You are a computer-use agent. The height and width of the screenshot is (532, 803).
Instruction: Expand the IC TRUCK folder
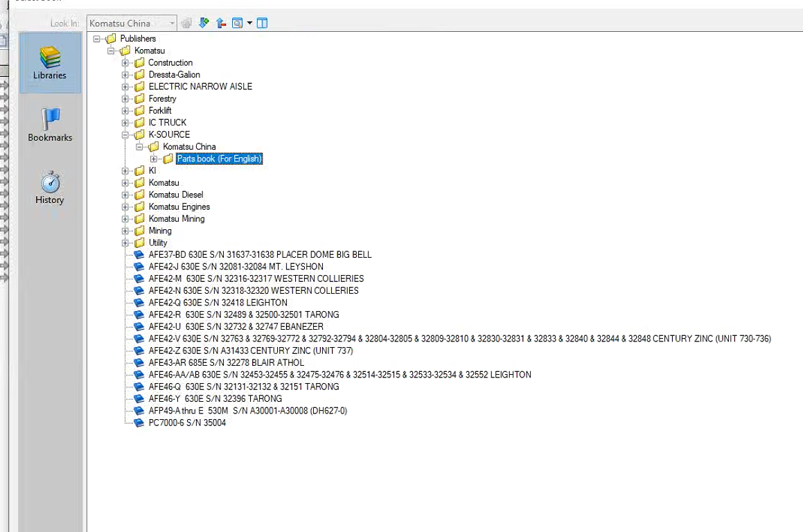(x=125, y=123)
